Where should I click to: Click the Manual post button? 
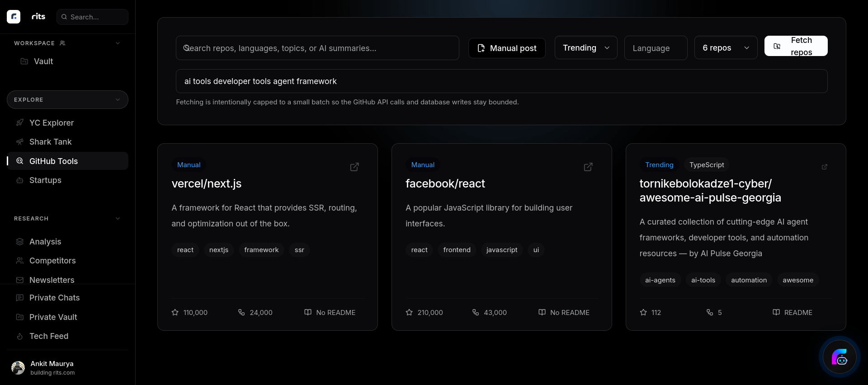click(x=507, y=48)
